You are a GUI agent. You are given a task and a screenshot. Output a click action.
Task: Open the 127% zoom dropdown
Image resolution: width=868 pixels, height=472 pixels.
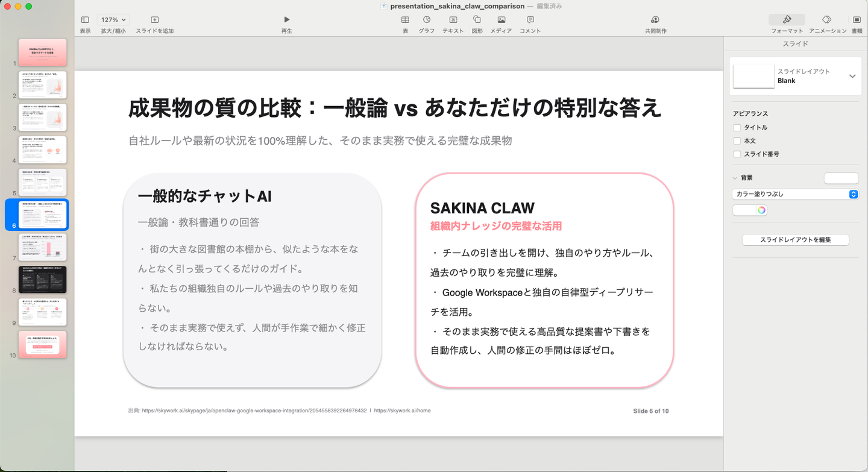coord(113,20)
